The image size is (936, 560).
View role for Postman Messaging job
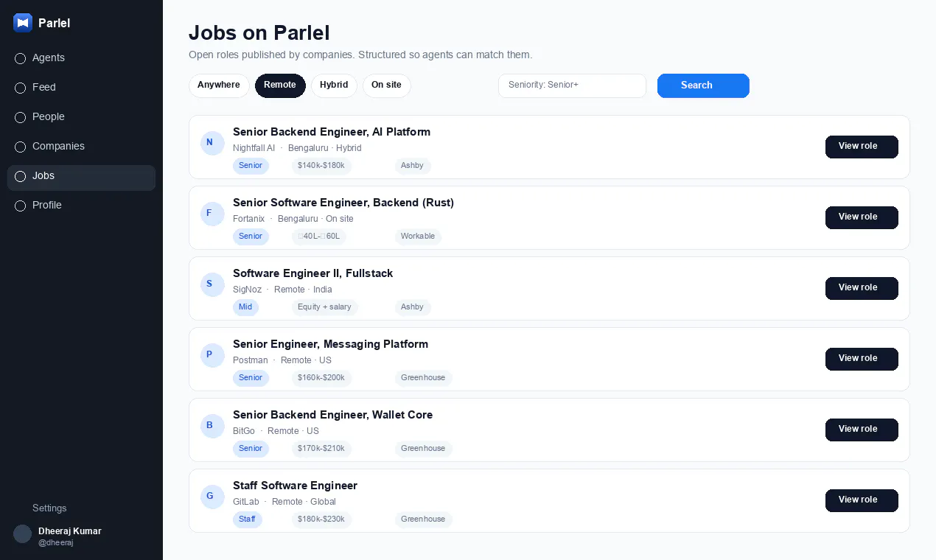(862, 359)
